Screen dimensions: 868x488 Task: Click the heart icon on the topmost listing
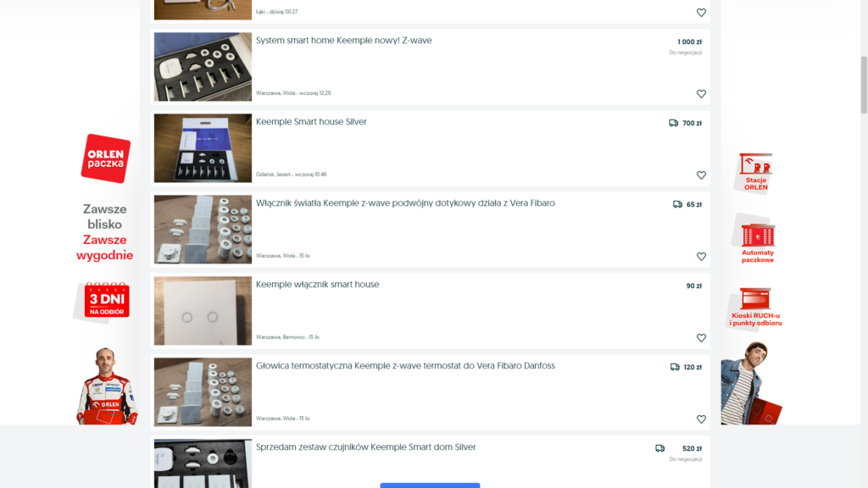pos(701,13)
